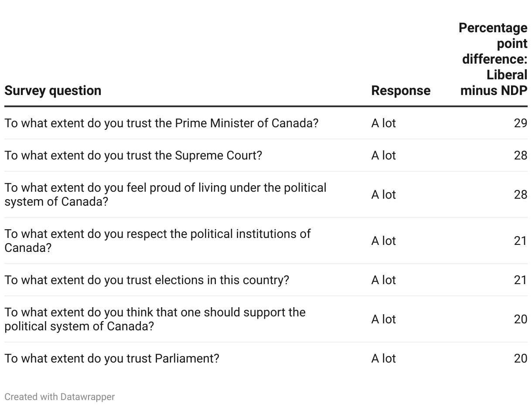Click 'A lot' response in the Prime Minister row
This screenshot has width=532, height=407.
pos(384,123)
